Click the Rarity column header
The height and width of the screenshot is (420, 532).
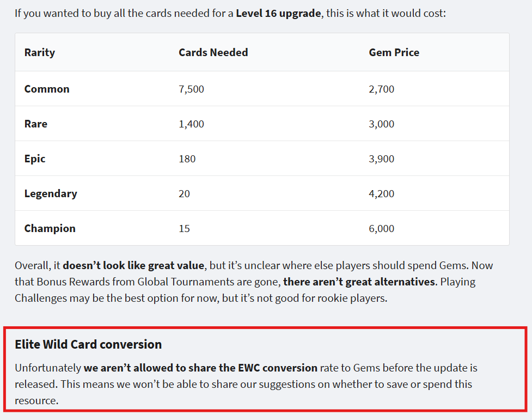(40, 53)
